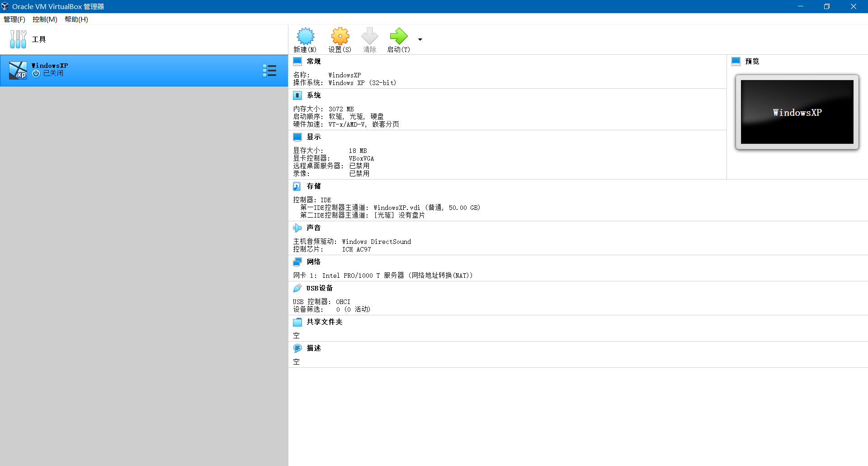
Task: Restore down the VirtualBox manager window
Action: [827, 6]
